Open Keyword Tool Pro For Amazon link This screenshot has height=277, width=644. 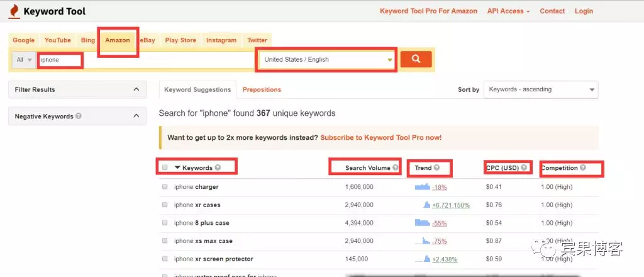pos(428,11)
